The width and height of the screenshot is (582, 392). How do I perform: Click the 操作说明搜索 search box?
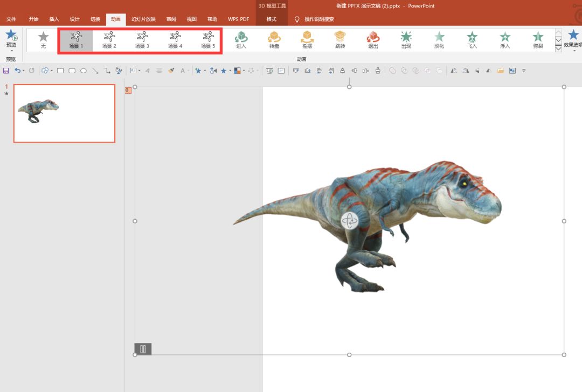coord(319,19)
